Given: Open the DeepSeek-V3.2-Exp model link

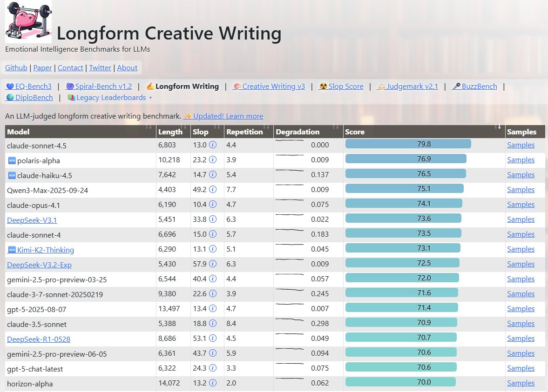Looking at the screenshot, I should tap(39, 265).
